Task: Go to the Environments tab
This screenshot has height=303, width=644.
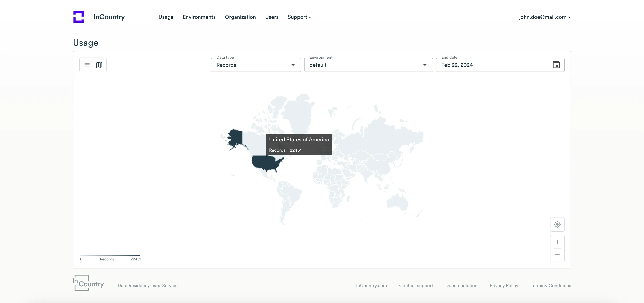Action: tap(199, 17)
